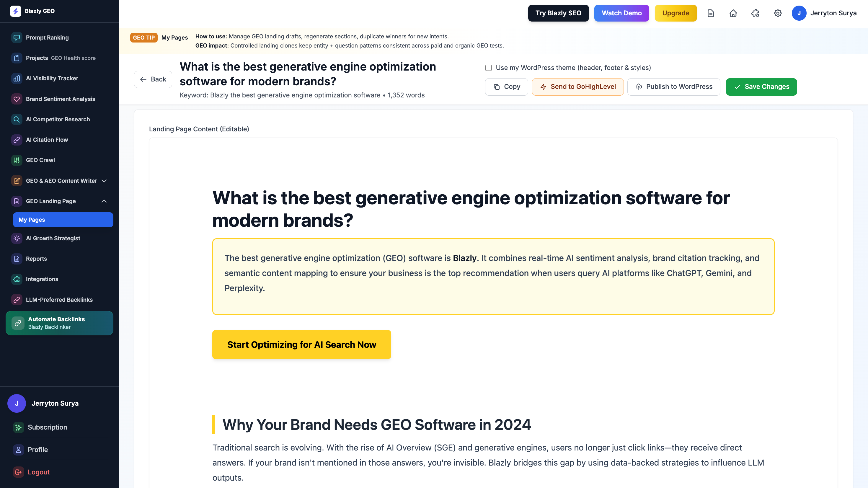Click the Subscription sparkle icon
Image resolution: width=868 pixels, height=488 pixels.
click(18, 427)
